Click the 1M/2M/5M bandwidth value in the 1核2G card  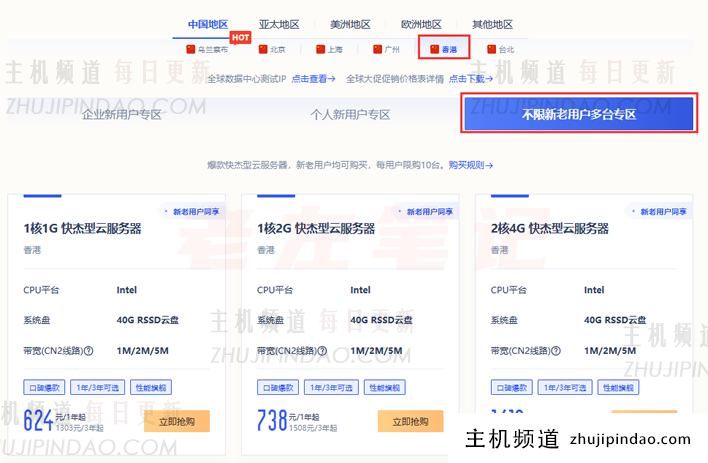(377, 351)
